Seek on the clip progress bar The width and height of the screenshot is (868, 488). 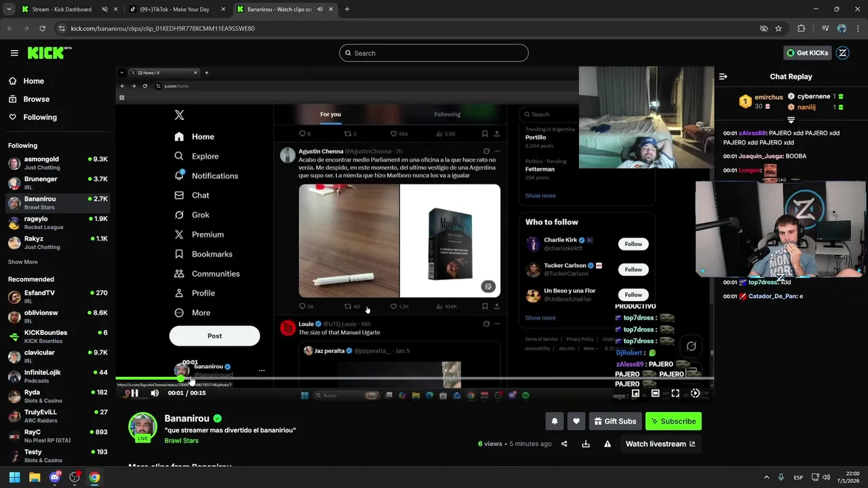pos(414,378)
